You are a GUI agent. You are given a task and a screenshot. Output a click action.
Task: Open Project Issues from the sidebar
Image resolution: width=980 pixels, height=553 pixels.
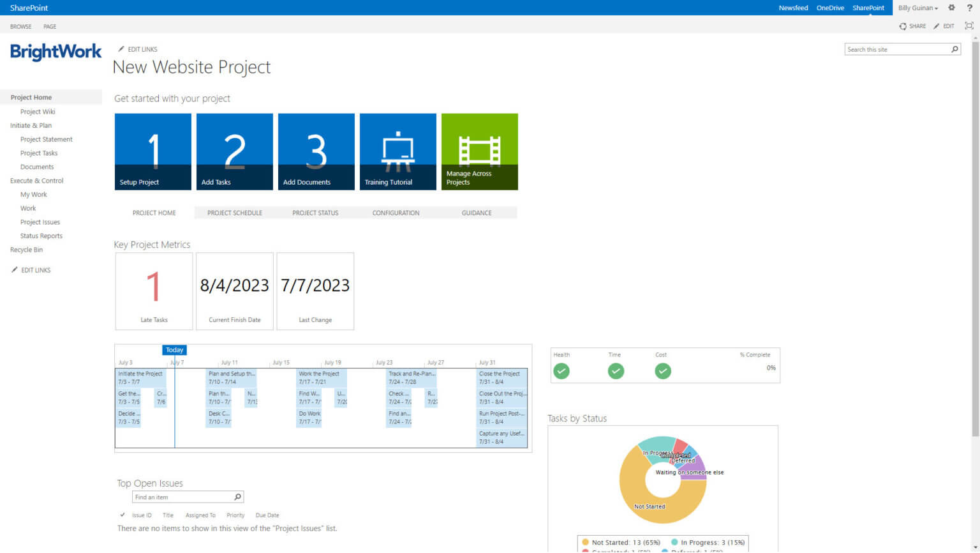pos(40,222)
